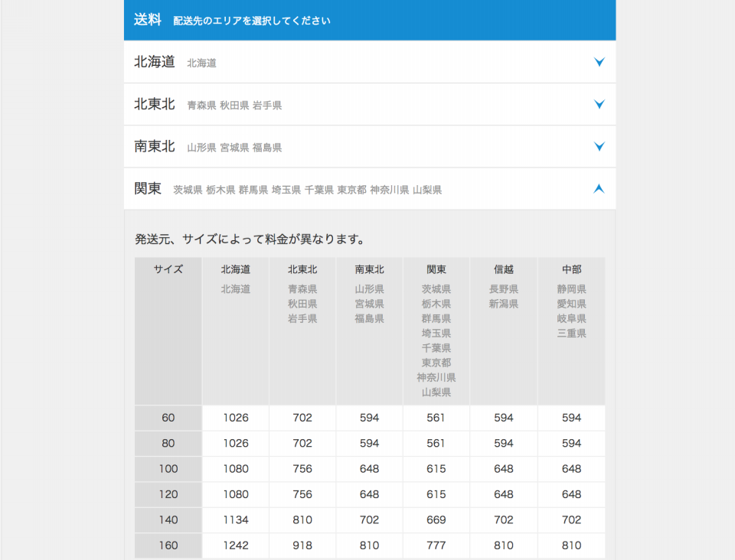
Task: Select the 南東北 accordion row title
Action: pos(154,147)
